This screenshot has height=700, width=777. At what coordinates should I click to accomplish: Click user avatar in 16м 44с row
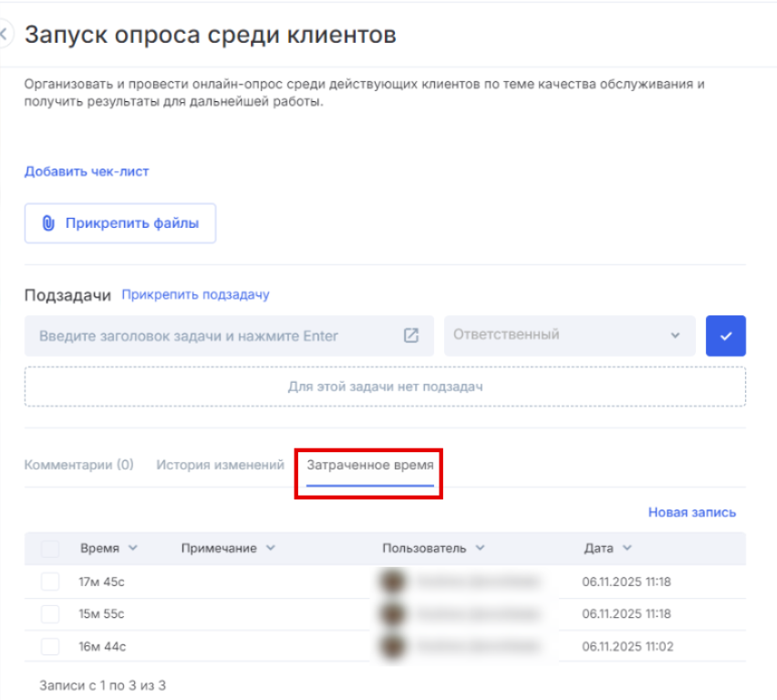coord(393,646)
